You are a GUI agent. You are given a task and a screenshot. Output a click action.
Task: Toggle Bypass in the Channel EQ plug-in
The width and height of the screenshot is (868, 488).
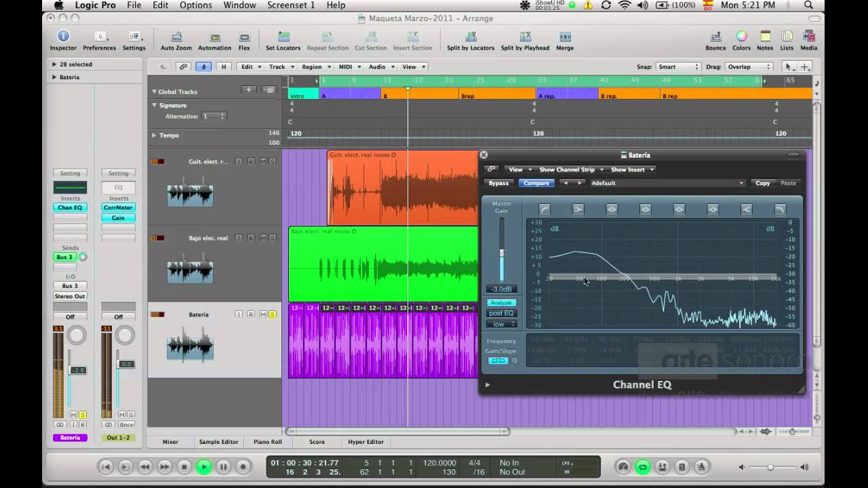tap(498, 183)
